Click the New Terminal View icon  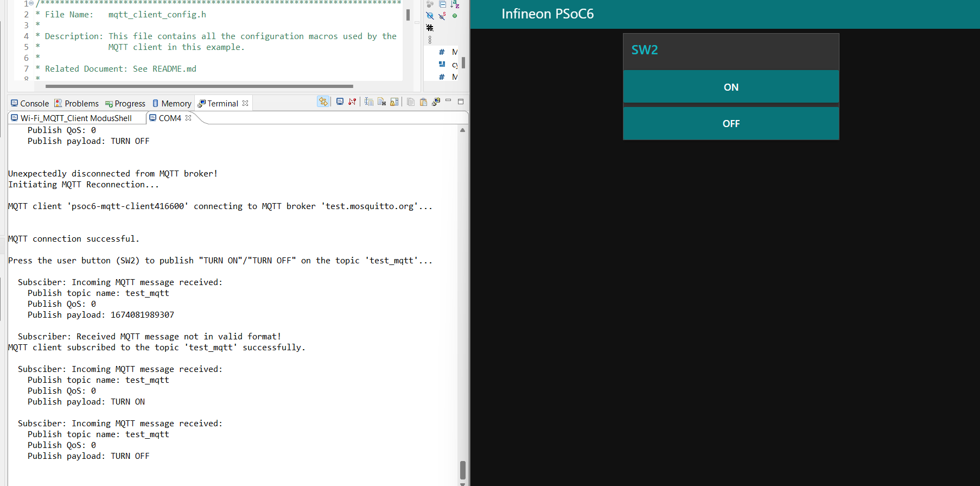[x=436, y=102]
